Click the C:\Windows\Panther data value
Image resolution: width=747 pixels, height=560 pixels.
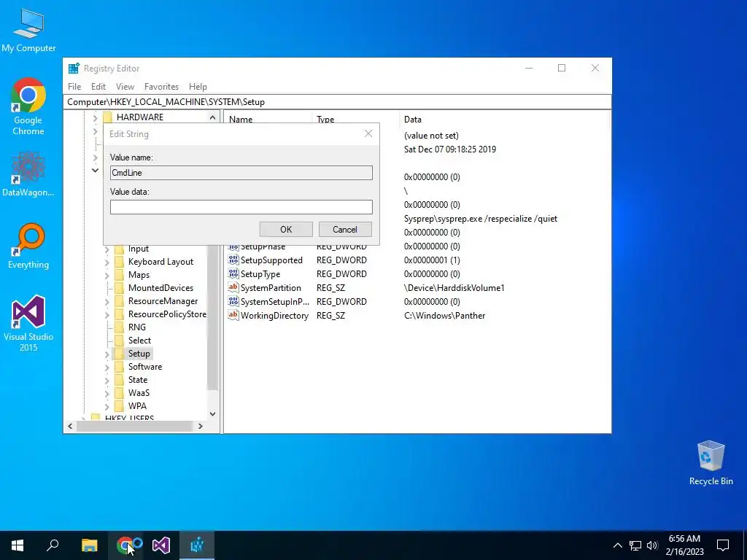(x=444, y=316)
